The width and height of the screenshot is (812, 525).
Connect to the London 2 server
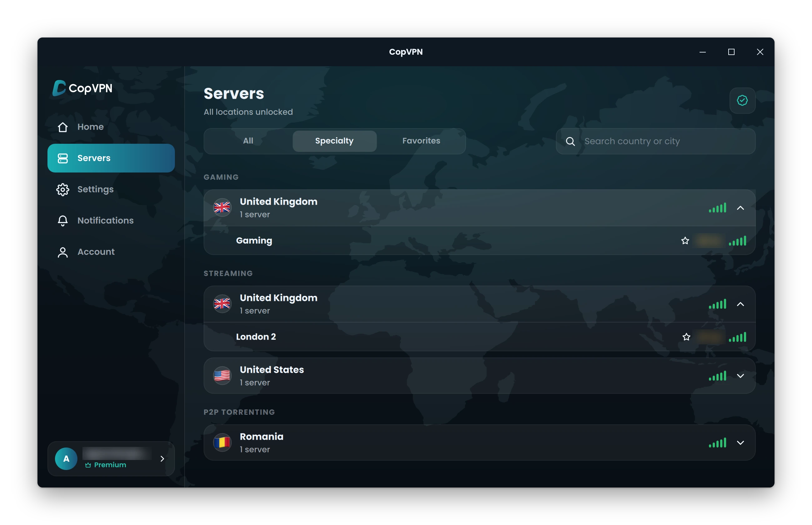coord(479,337)
